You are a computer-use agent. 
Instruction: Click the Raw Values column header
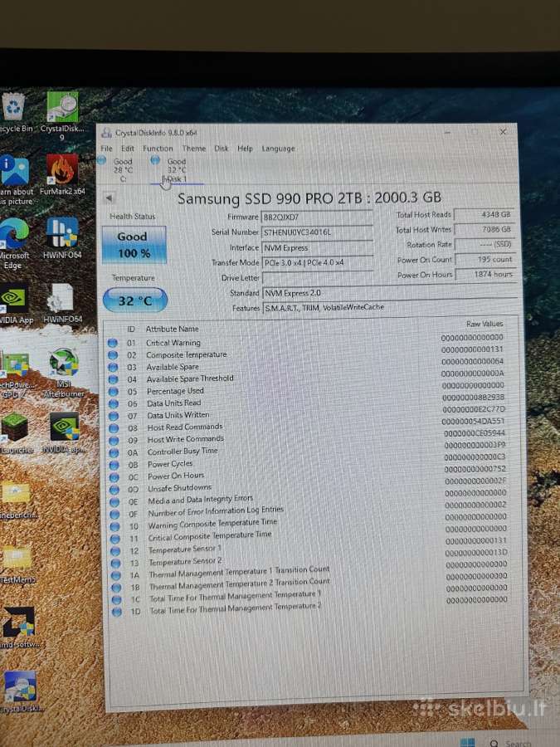pos(485,324)
